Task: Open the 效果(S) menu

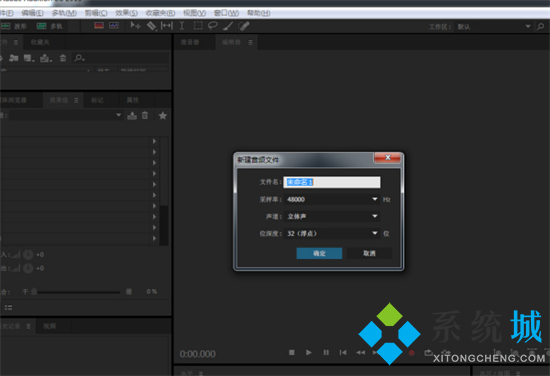Action: click(126, 13)
